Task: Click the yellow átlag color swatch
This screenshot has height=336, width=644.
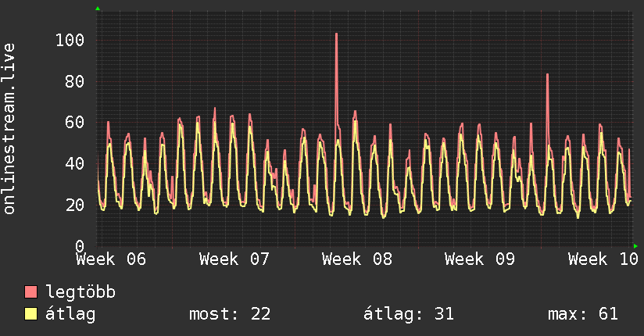Action: [x=30, y=314]
